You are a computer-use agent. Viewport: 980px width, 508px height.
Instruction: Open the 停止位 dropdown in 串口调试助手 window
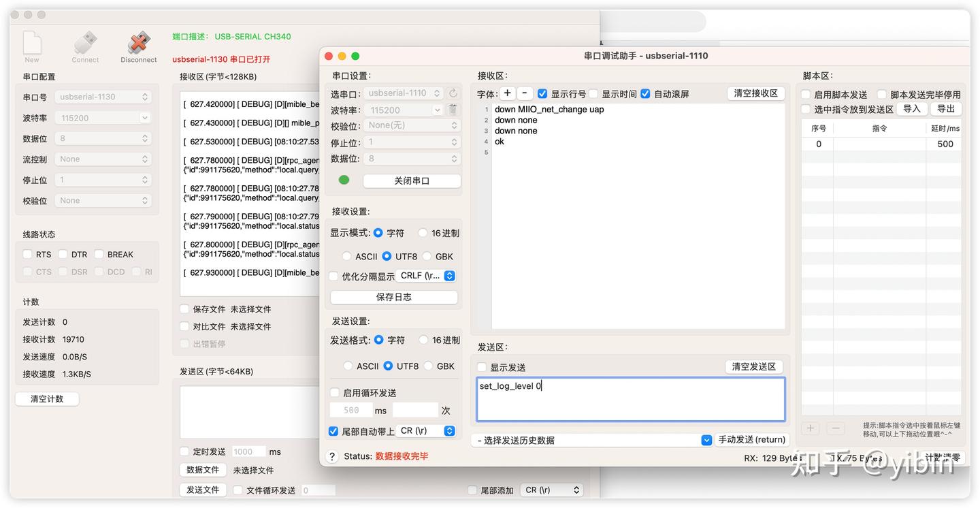coord(412,142)
